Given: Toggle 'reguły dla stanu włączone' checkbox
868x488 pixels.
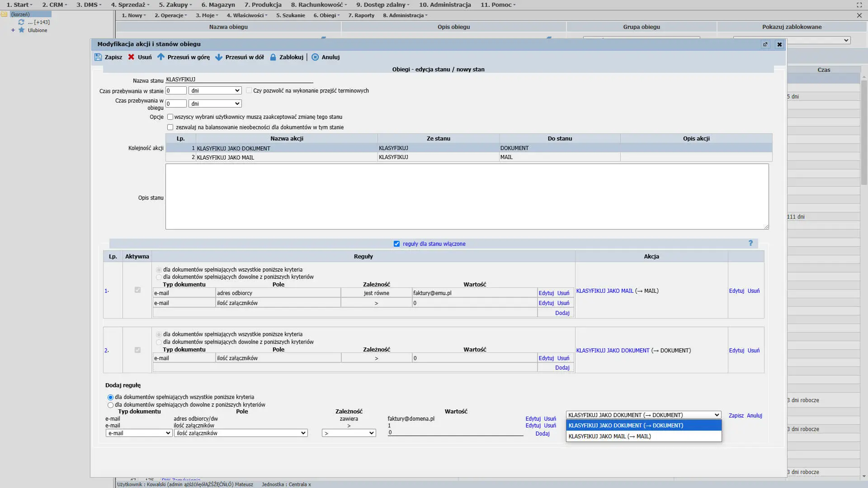Looking at the screenshot, I should [x=396, y=244].
